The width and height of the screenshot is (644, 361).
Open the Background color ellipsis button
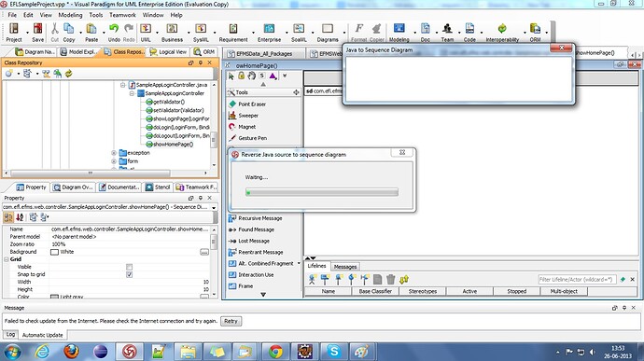pos(204,252)
